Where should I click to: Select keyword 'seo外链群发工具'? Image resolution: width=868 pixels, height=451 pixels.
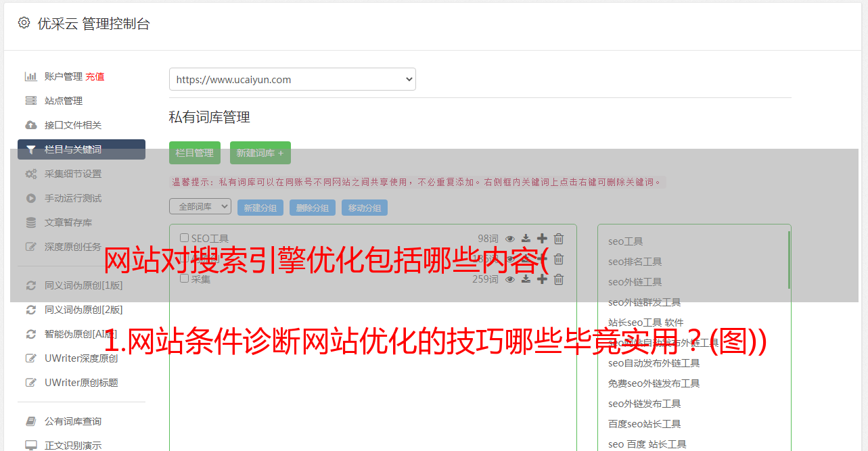click(x=645, y=302)
